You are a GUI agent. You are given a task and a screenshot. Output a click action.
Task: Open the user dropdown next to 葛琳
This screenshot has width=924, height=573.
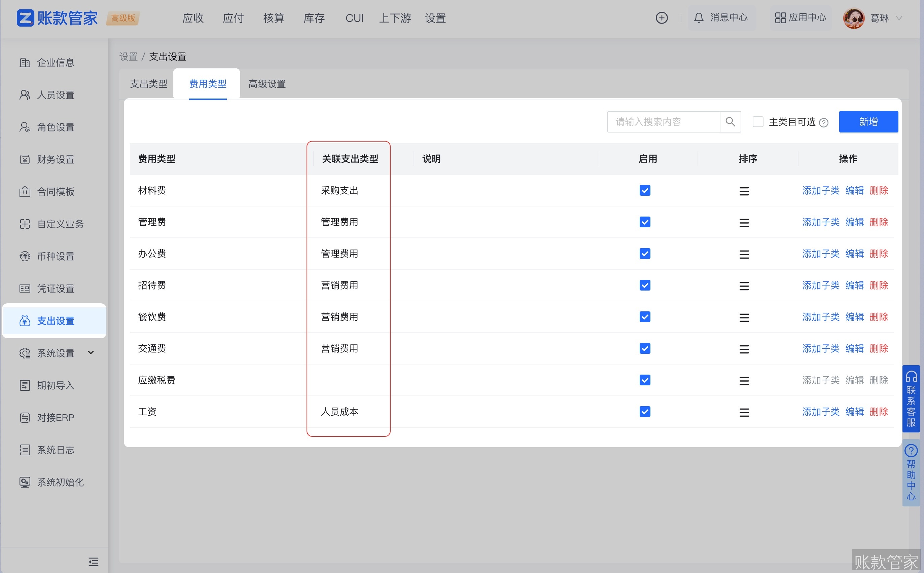pyautogui.click(x=899, y=18)
